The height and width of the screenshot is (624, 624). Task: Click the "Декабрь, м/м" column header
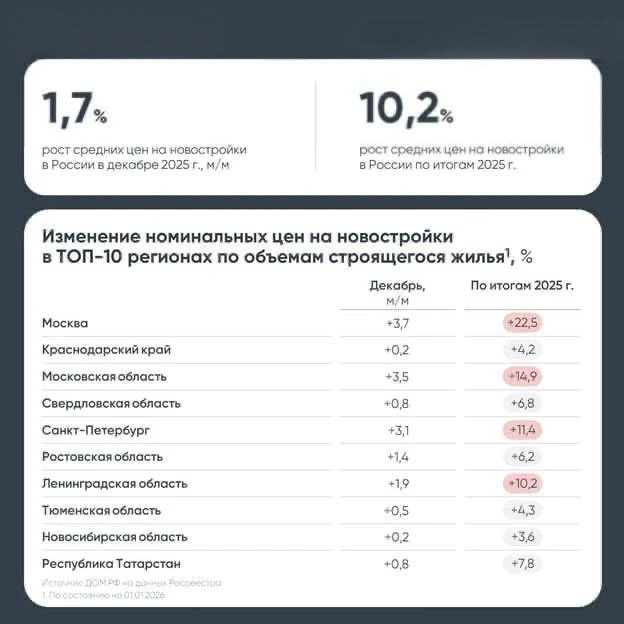(x=397, y=291)
